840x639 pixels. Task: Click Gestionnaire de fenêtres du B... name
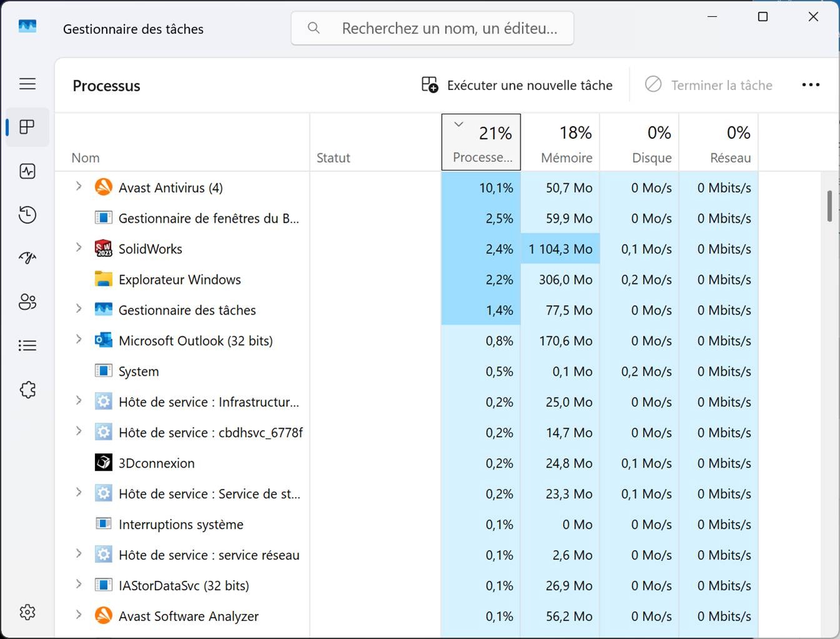209,218
